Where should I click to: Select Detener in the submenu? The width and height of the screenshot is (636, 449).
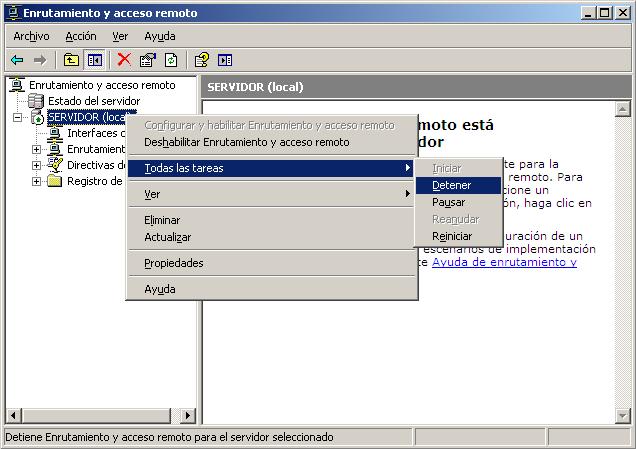[x=452, y=185]
